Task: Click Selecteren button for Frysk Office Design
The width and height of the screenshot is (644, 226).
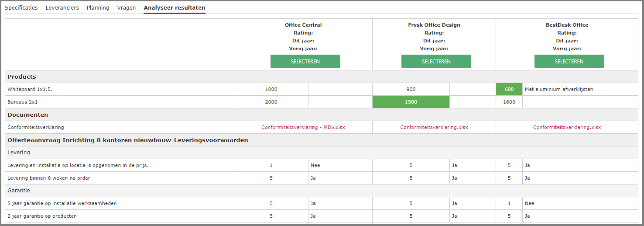Action: click(x=436, y=61)
